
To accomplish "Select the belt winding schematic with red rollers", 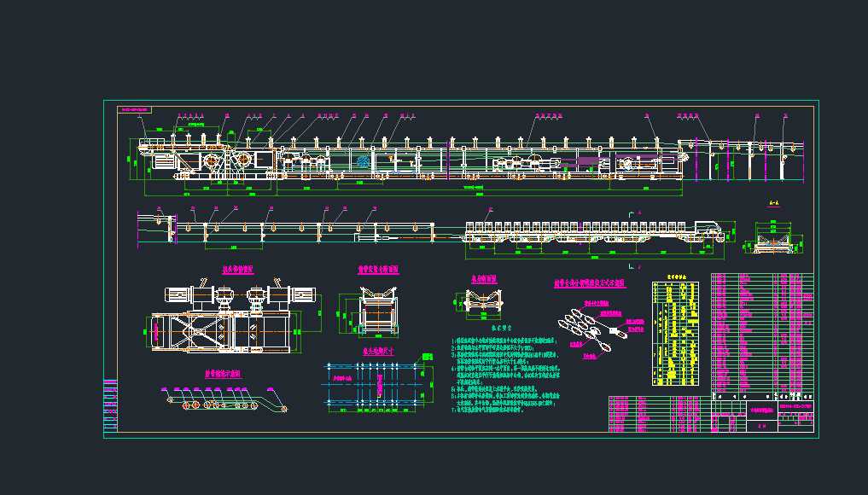I will [224, 399].
